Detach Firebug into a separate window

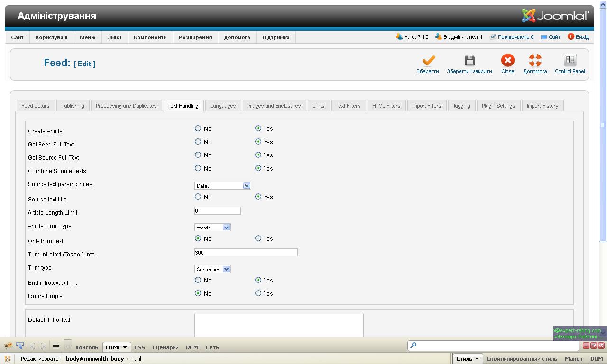point(594,346)
